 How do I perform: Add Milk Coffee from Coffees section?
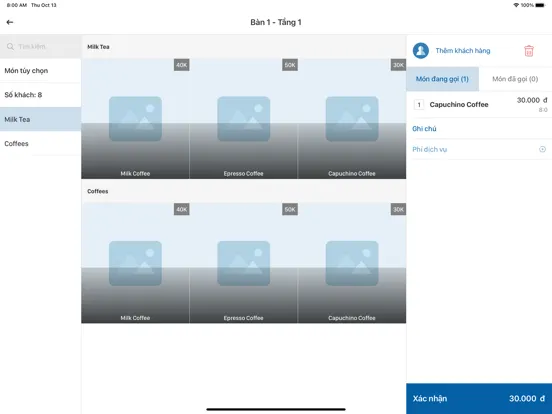(x=135, y=263)
